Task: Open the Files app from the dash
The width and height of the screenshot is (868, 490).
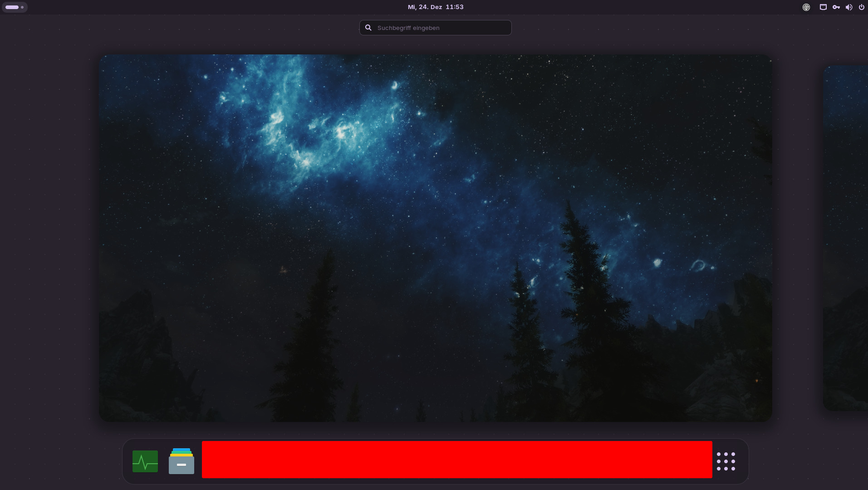Action: click(x=181, y=461)
